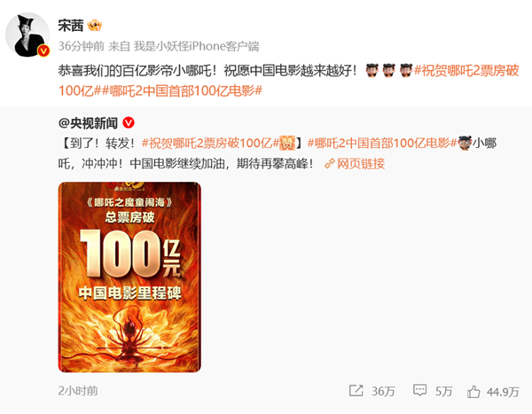Enlarge the 100亿元 Nezha poster image
532x414 pixels.
click(129, 277)
